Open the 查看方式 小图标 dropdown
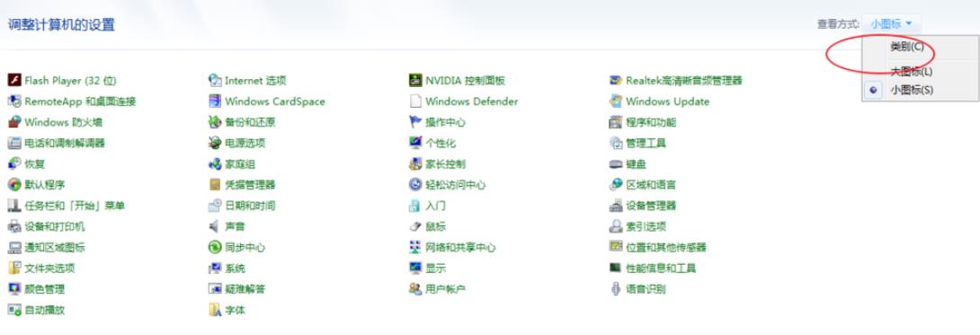 point(891,24)
